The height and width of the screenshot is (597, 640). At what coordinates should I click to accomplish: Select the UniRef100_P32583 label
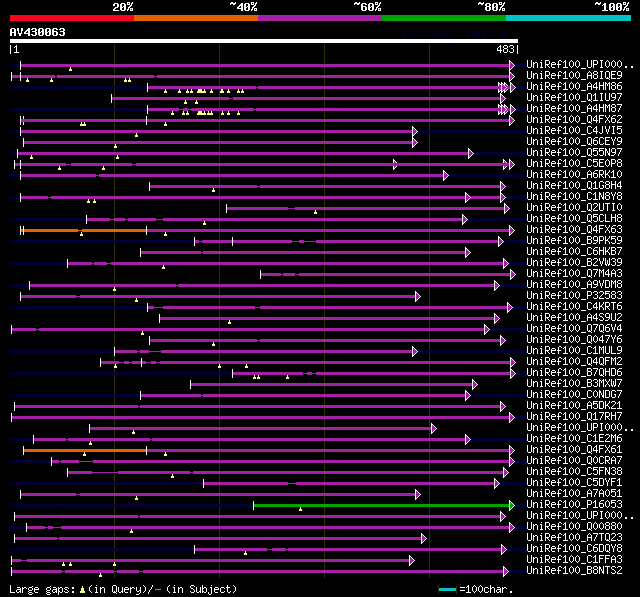[574, 296]
